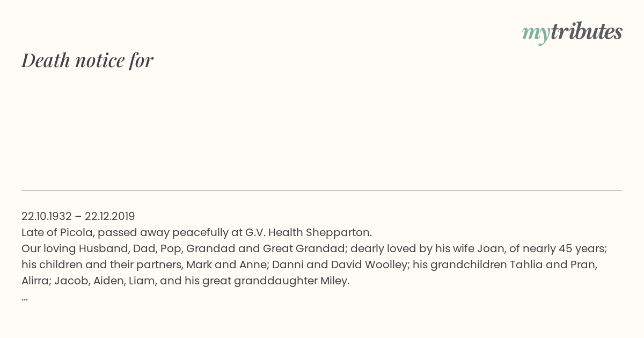Open the truncated text ellipsis
This screenshot has height=338, width=644.
(25, 298)
